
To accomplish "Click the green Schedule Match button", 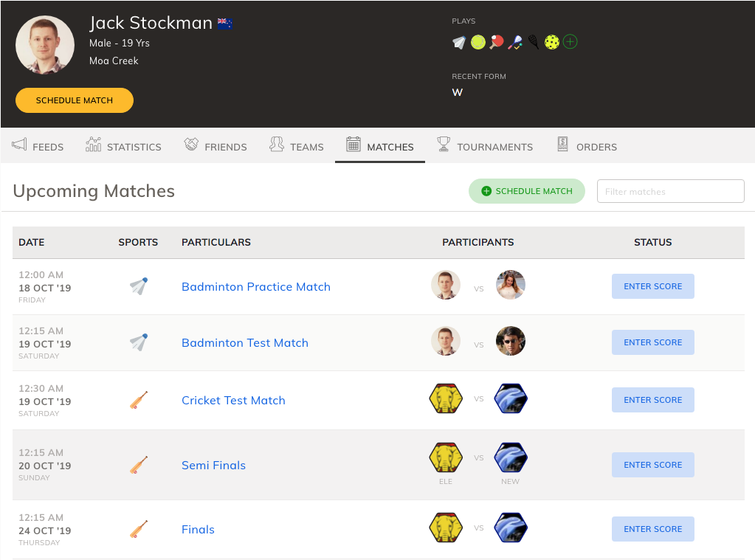I will [527, 191].
